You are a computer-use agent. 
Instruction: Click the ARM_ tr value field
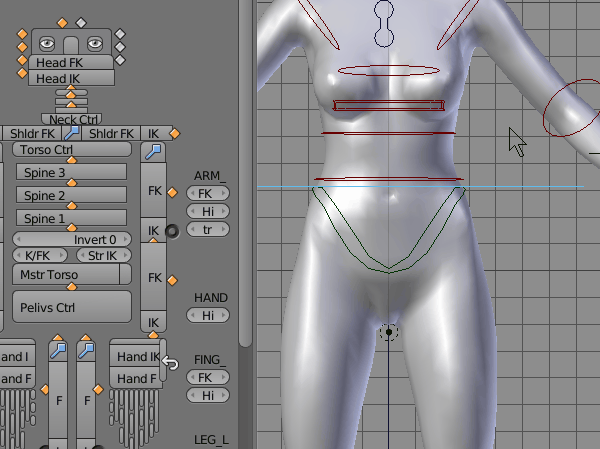coord(208,229)
